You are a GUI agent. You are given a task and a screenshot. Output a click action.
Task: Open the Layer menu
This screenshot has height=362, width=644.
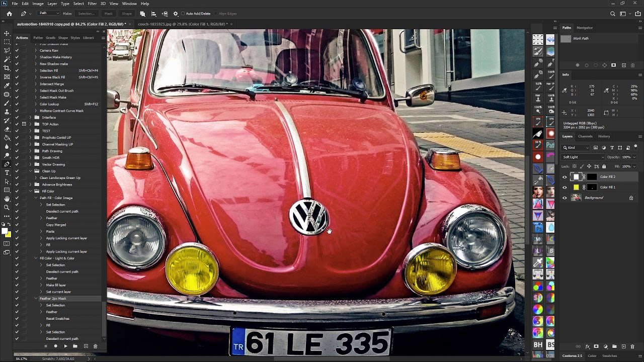click(x=52, y=4)
